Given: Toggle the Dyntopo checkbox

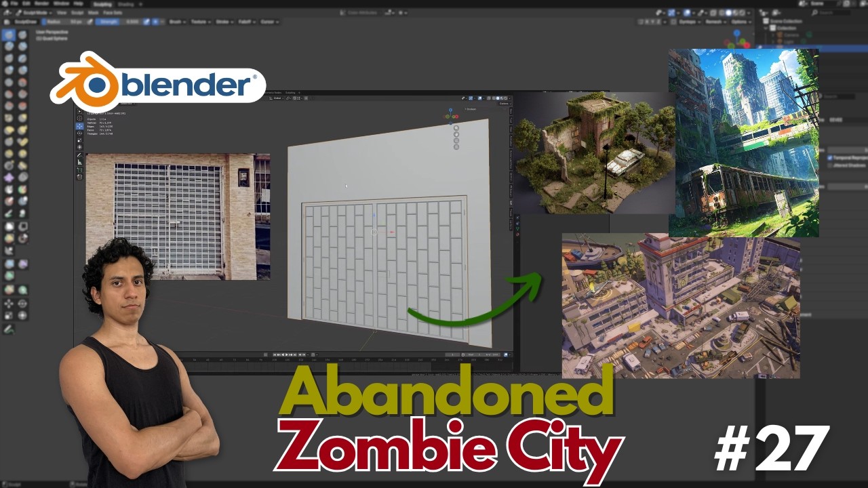Looking at the screenshot, I should pos(673,22).
